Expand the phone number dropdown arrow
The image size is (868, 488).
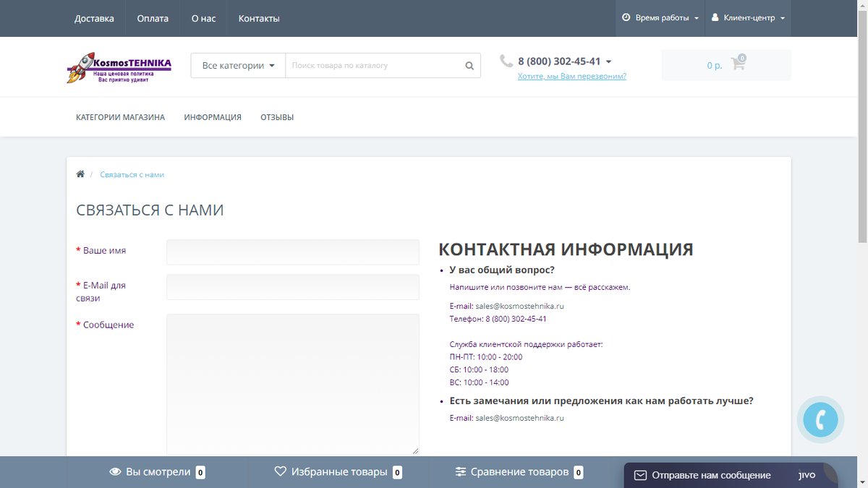pyautogui.click(x=608, y=62)
